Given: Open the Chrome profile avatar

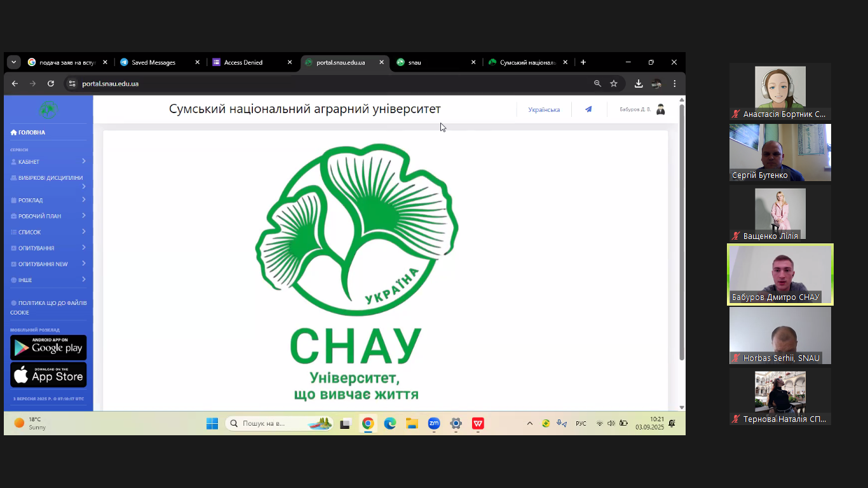Looking at the screenshot, I should tap(657, 83).
